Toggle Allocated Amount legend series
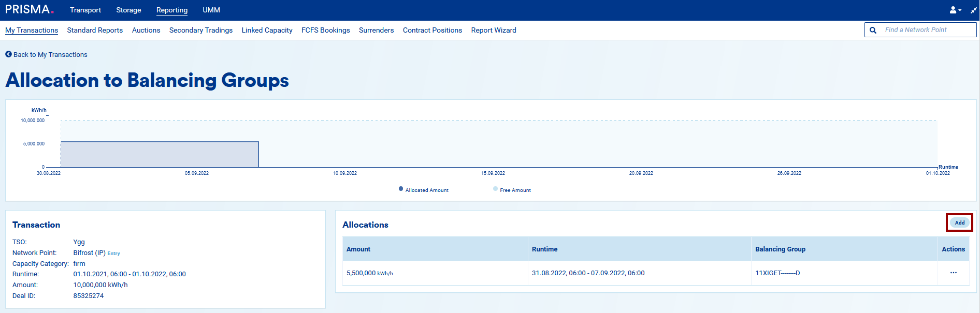 coord(423,190)
